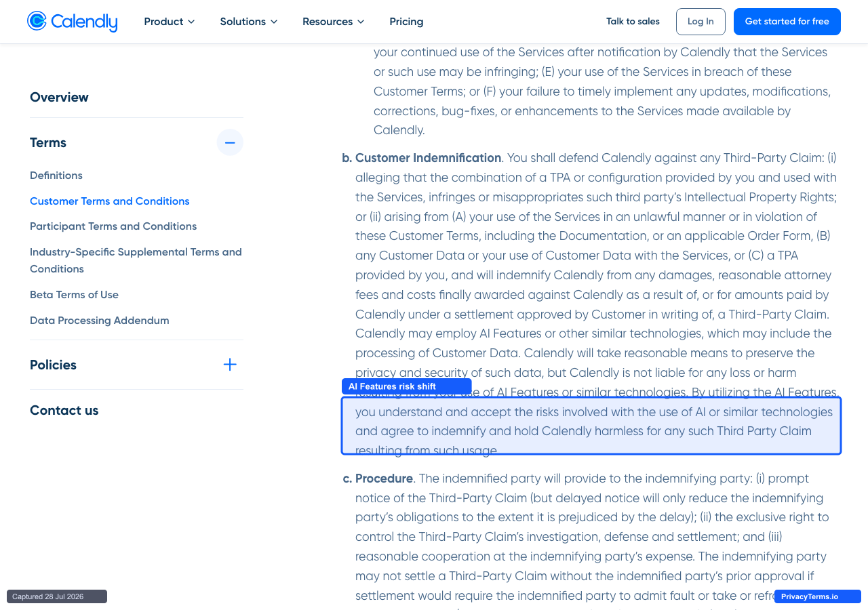Collapse the Terms section with minus icon
Viewport: 868px width, 610px height.
[230, 142]
